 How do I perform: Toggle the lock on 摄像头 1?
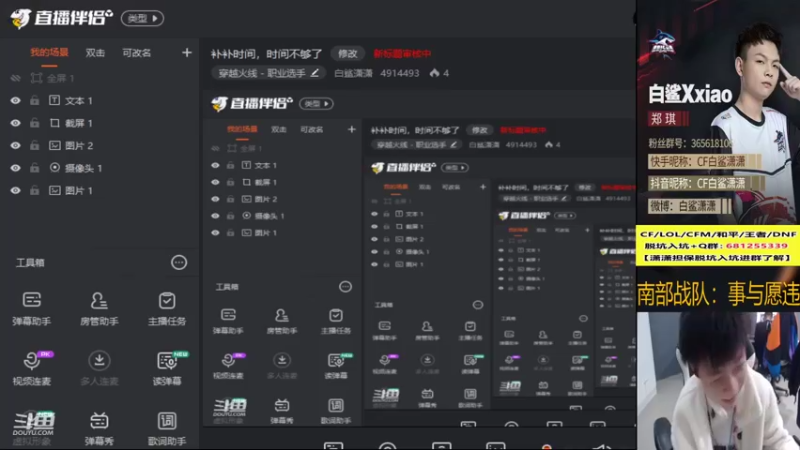[x=34, y=168]
